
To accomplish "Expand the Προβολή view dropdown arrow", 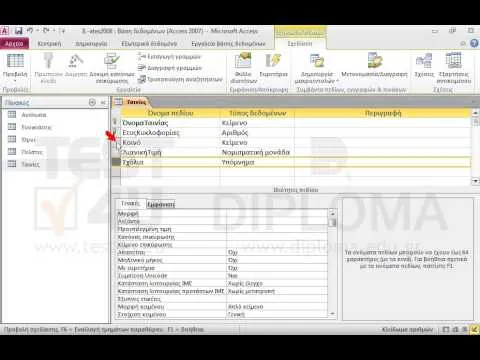I will tap(15, 81).
